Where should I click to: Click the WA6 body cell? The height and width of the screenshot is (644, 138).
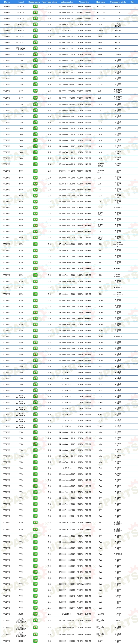click(100, 54)
